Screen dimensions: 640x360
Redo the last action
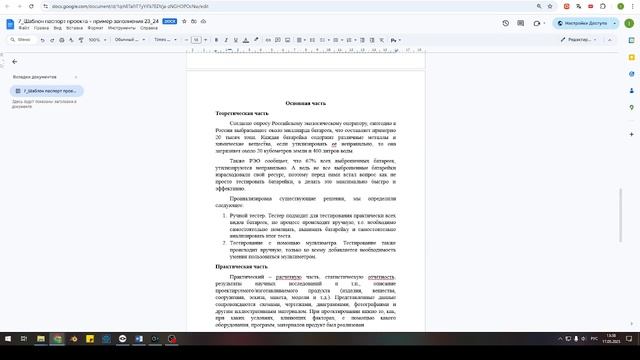coord(52,40)
